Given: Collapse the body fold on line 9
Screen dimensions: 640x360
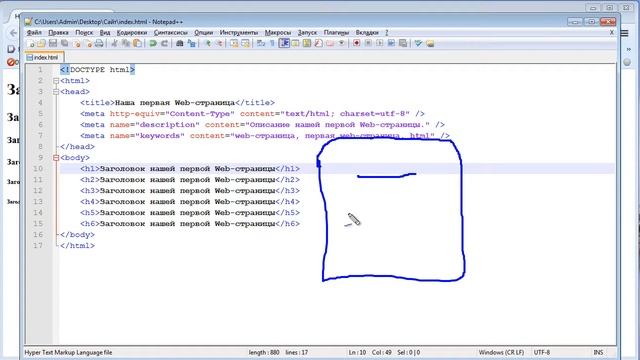Looking at the screenshot, I should tap(56, 158).
